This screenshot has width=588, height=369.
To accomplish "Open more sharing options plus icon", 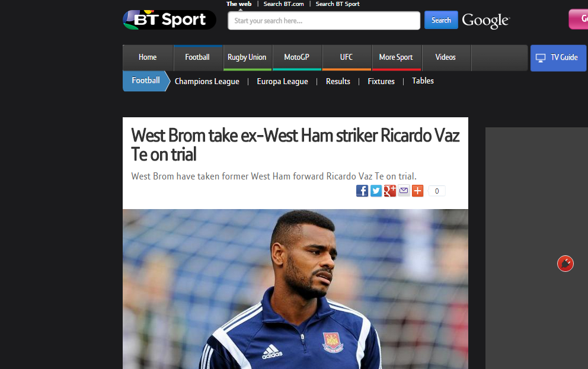I will coord(417,191).
